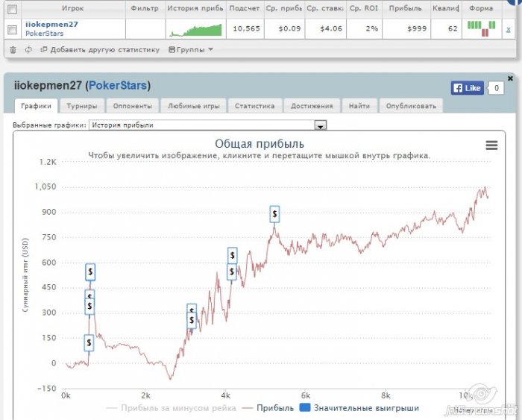Click $ win marker at chart peak near 5k
The image size is (522, 420).
[x=274, y=214]
